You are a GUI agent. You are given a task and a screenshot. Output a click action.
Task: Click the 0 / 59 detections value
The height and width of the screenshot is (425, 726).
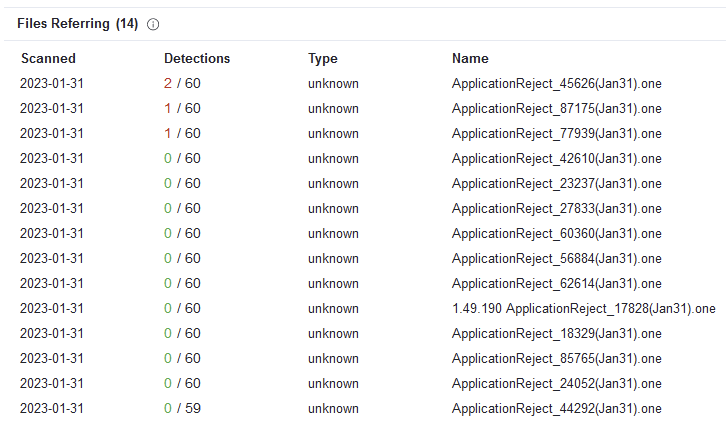(x=182, y=409)
